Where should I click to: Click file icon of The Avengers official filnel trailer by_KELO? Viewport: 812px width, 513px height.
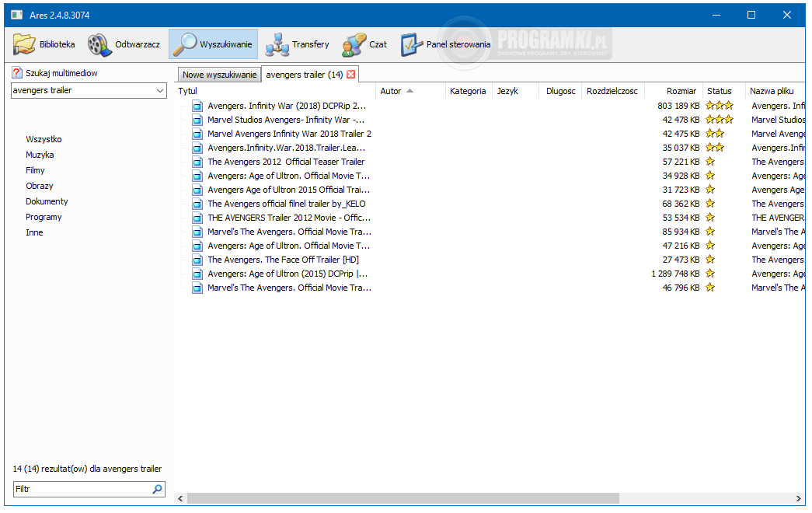pos(197,204)
